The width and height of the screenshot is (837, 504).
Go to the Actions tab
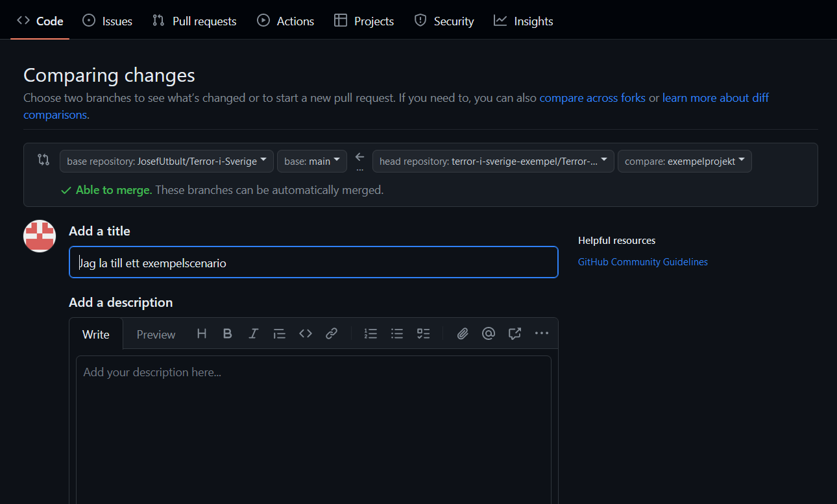tap(285, 21)
